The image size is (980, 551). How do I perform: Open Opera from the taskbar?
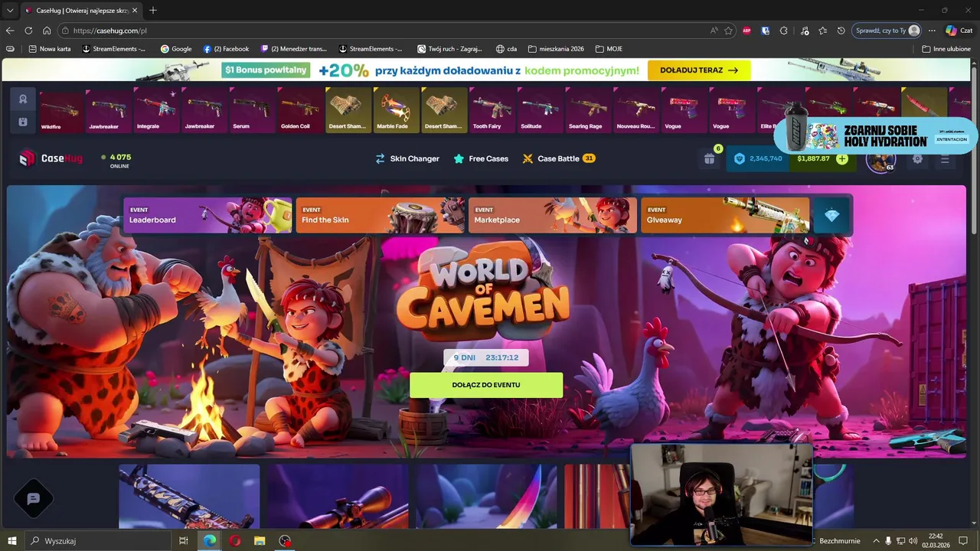click(235, 540)
